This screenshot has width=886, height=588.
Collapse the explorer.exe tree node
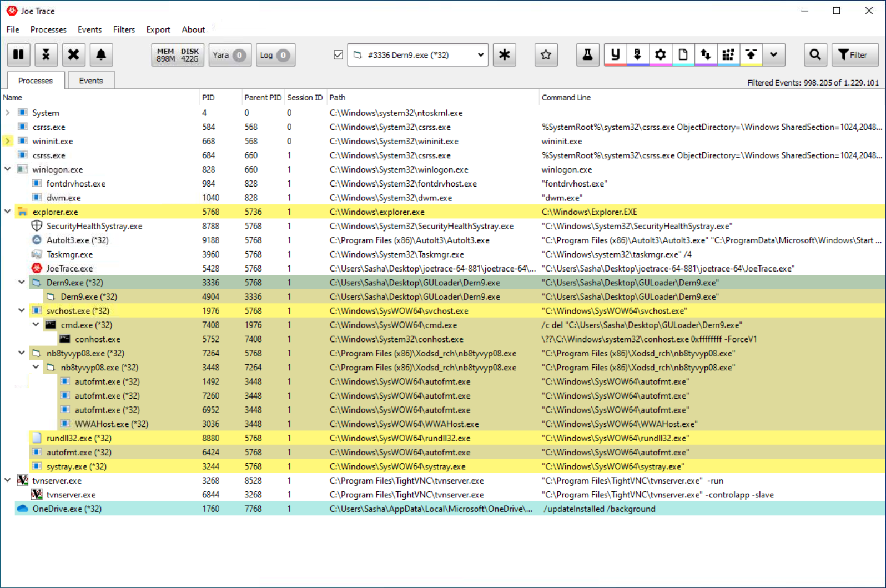(8, 212)
